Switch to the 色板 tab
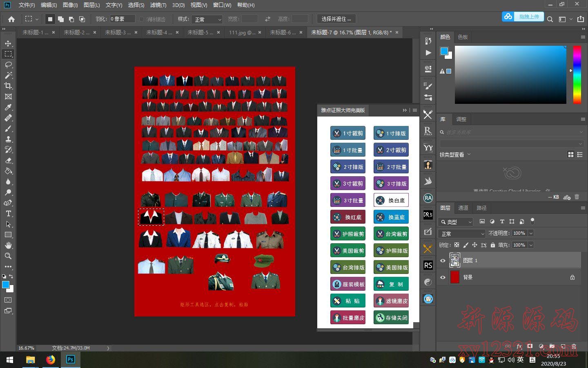This screenshot has height=368, width=588. 463,37
